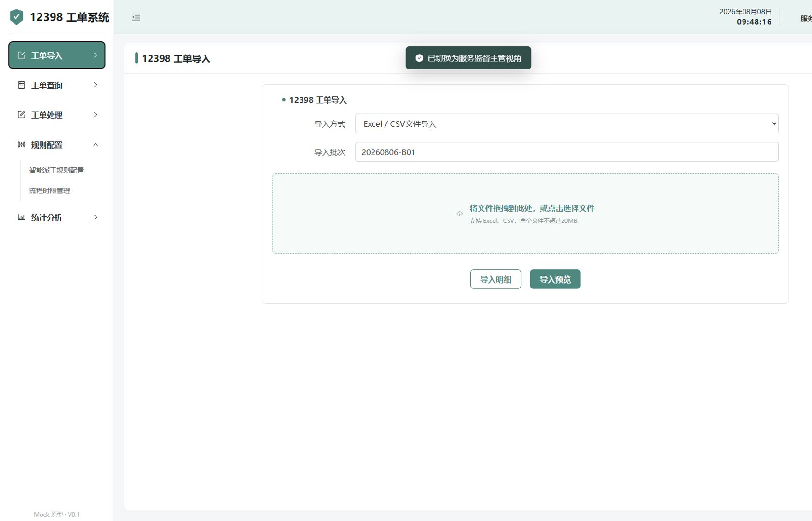
Task: Click the '导入方式' field label
Action: tap(330, 124)
